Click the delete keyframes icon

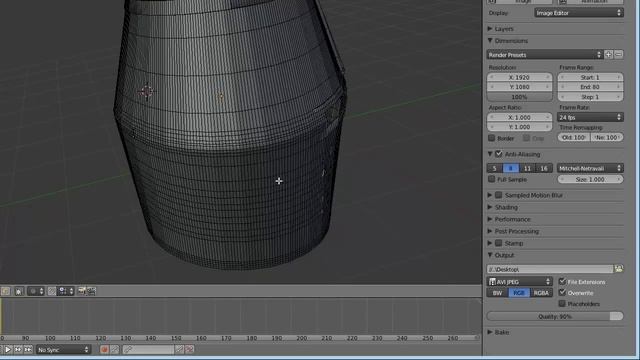tap(189, 349)
